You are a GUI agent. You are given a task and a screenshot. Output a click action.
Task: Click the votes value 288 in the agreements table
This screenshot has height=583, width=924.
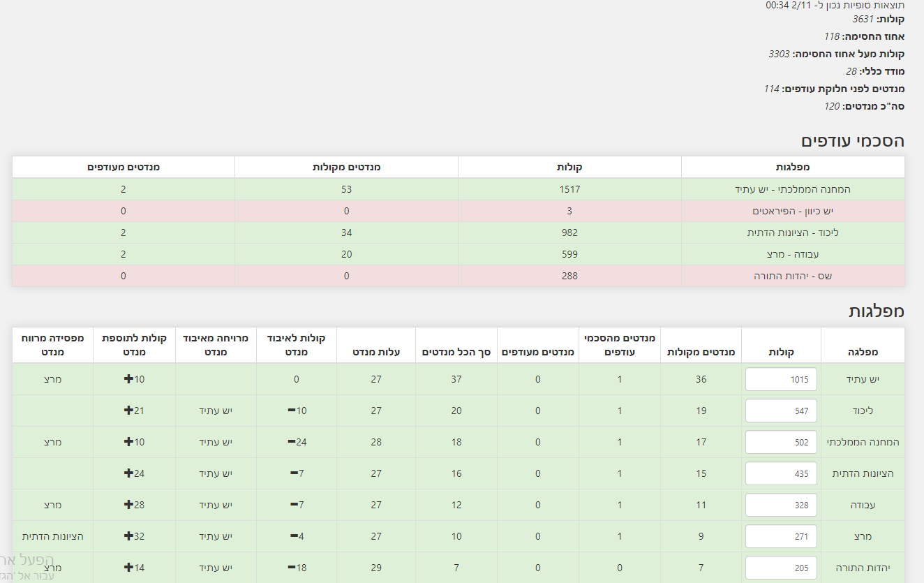tap(569, 276)
